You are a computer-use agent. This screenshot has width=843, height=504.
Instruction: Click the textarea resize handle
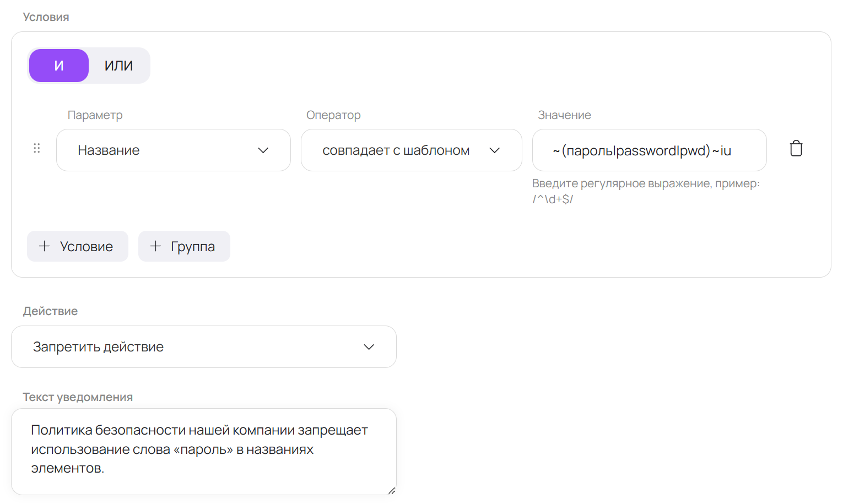pos(392,491)
